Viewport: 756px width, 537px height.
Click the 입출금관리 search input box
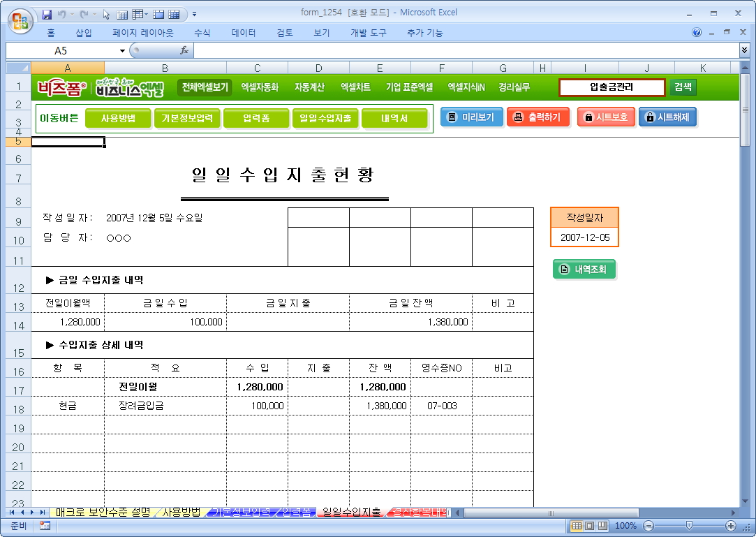point(612,87)
